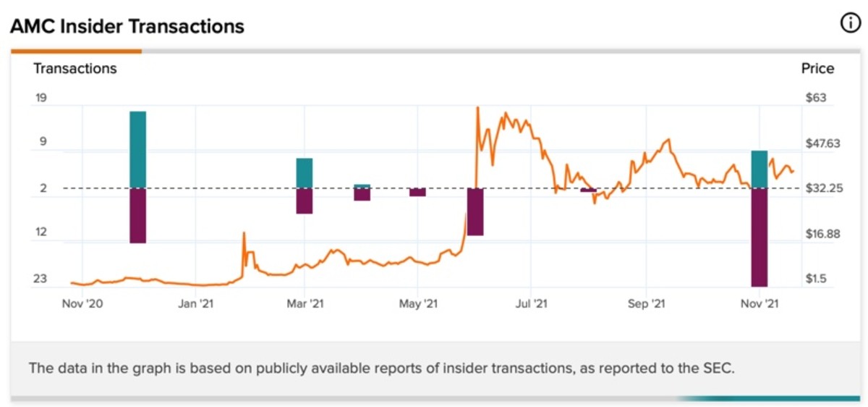Select the tall purple sell bar at Nov '21

coord(759,238)
